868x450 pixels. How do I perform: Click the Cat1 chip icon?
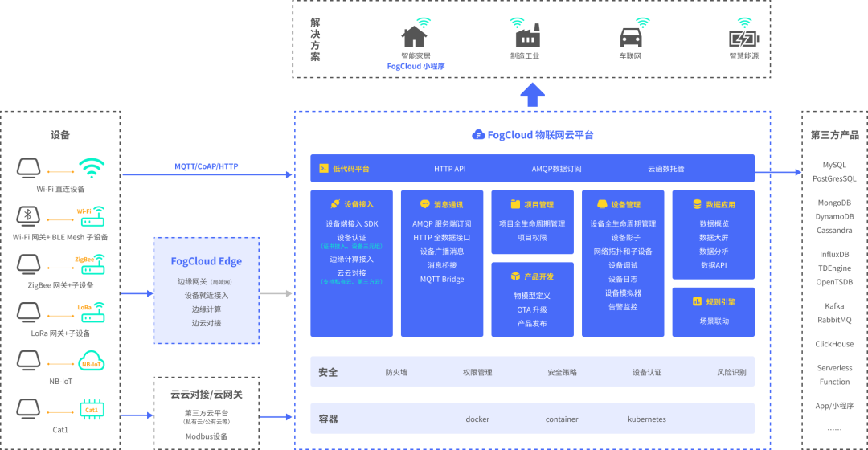pyautogui.click(x=91, y=409)
